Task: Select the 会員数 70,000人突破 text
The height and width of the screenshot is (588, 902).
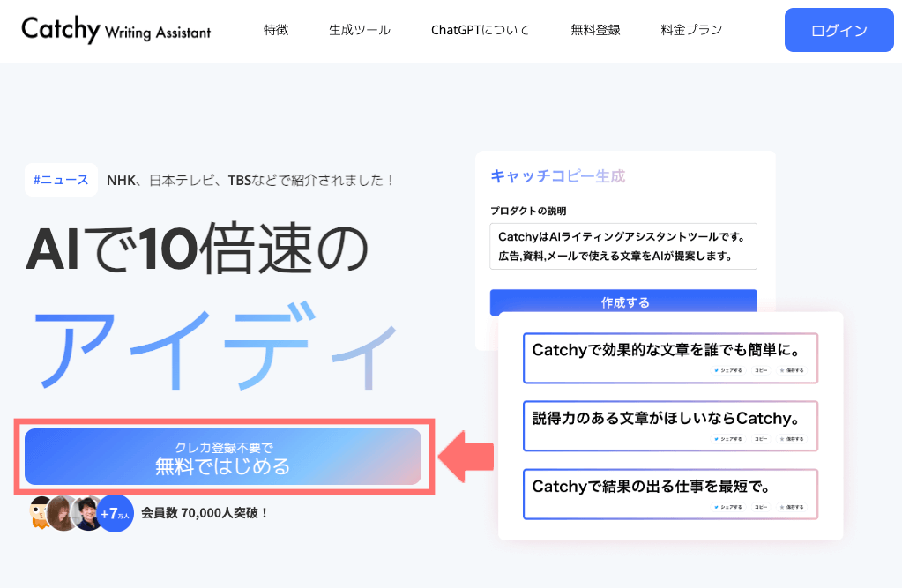Action: [x=205, y=513]
